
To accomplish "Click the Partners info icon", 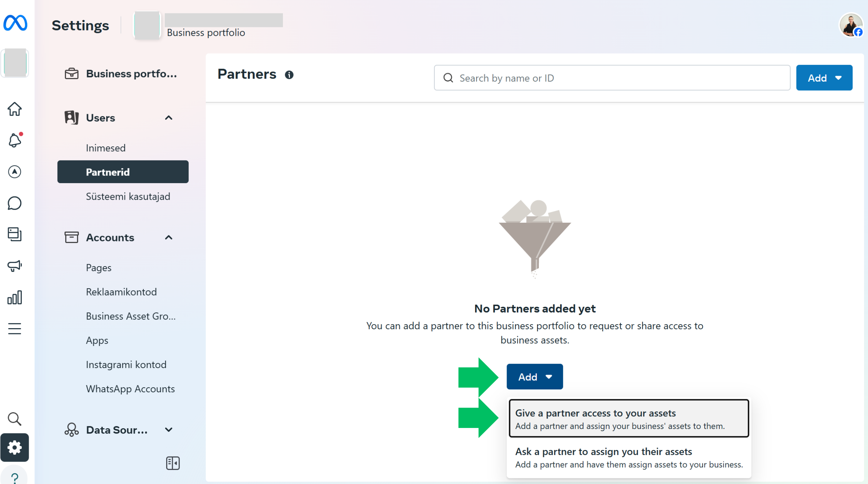I will click(289, 75).
